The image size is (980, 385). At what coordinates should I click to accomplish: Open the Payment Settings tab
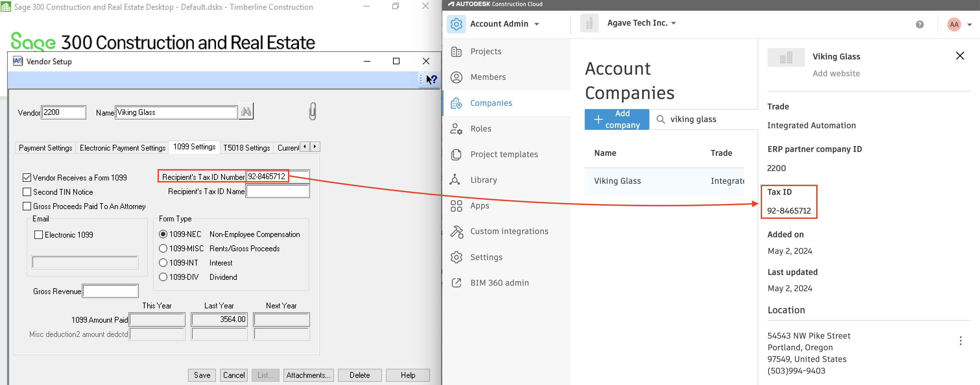coord(45,148)
